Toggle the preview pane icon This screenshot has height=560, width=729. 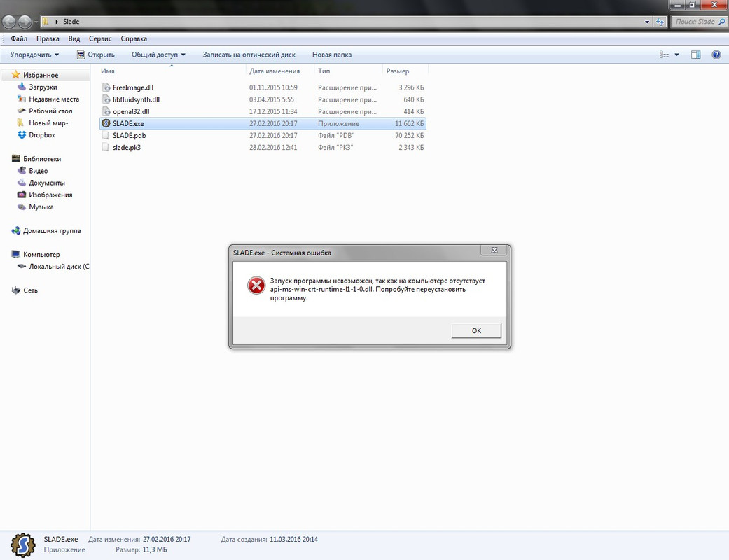[x=695, y=55]
